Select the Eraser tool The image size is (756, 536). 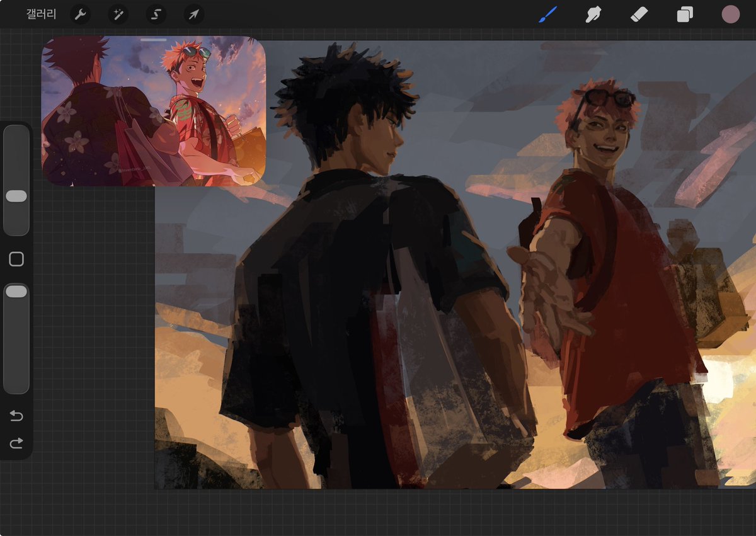point(639,14)
